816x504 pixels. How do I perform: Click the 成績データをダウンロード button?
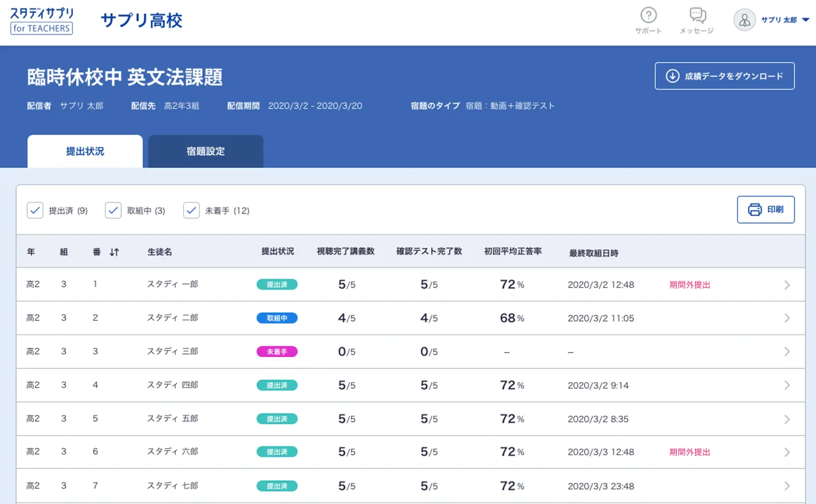tap(724, 76)
